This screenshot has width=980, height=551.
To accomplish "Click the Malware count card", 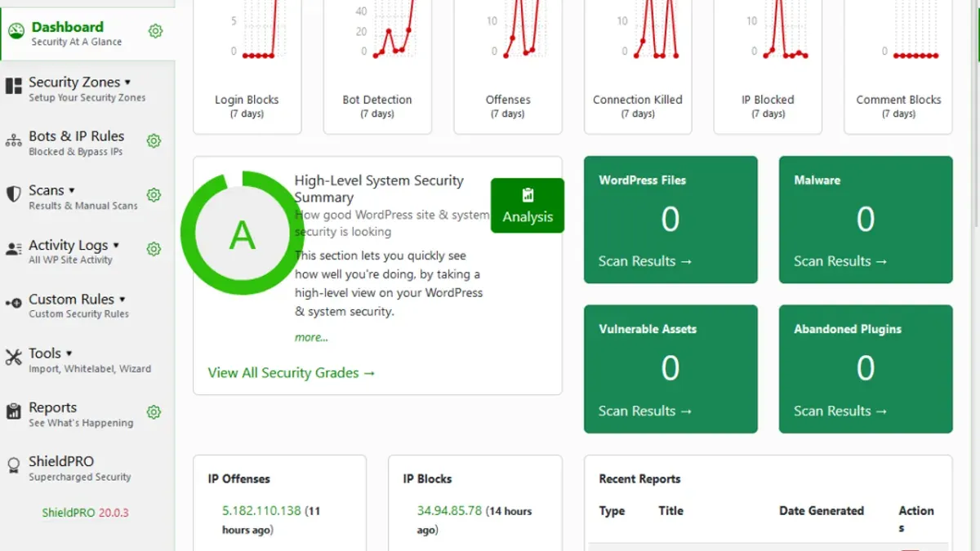I will click(x=866, y=220).
